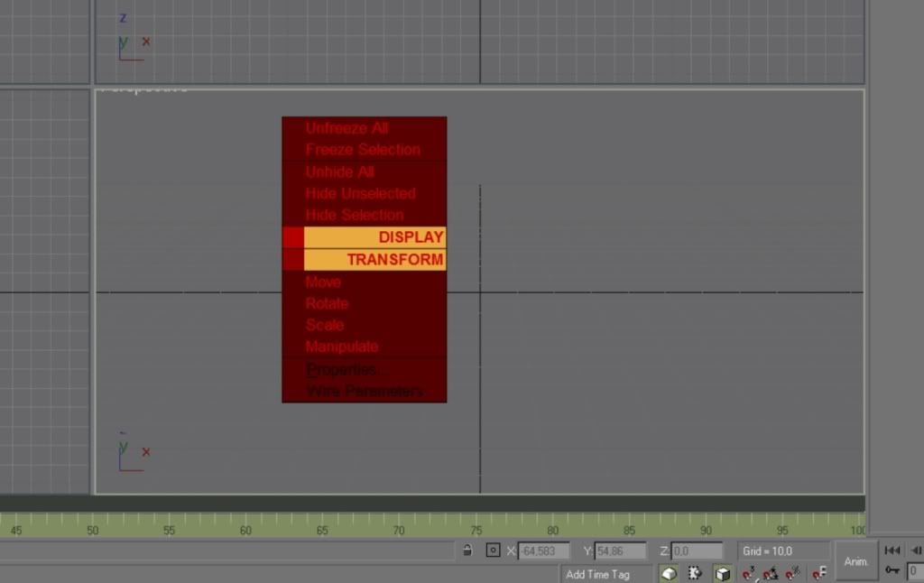The width and height of the screenshot is (924, 583).
Task: Click the Add Time Tag field
Action: [x=607, y=574]
